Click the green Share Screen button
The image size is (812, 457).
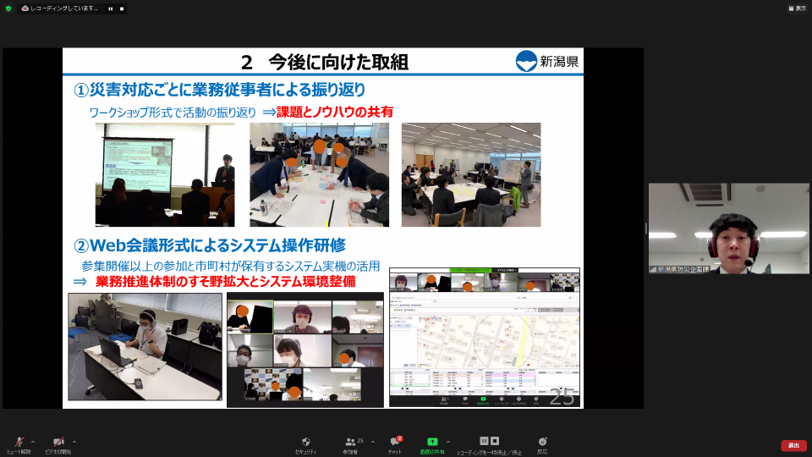432,443
